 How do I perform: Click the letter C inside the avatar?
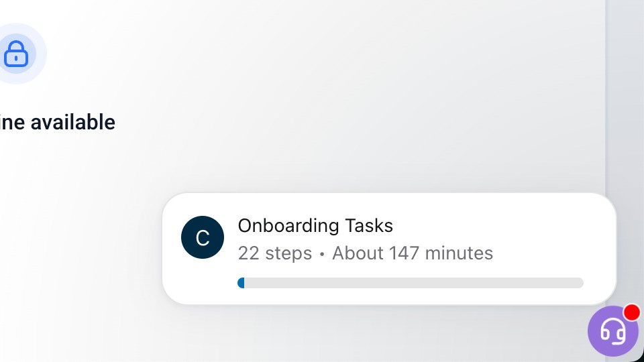203,237
